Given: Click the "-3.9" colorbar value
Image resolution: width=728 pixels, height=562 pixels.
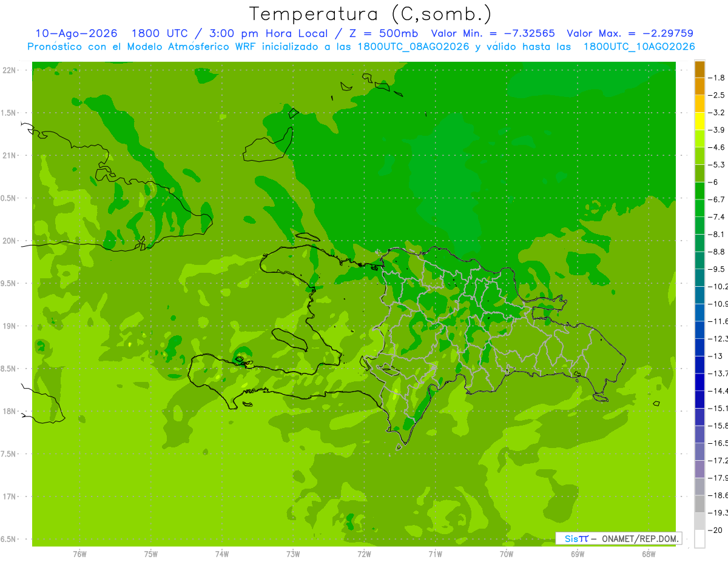Looking at the screenshot, I should pos(717,130).
